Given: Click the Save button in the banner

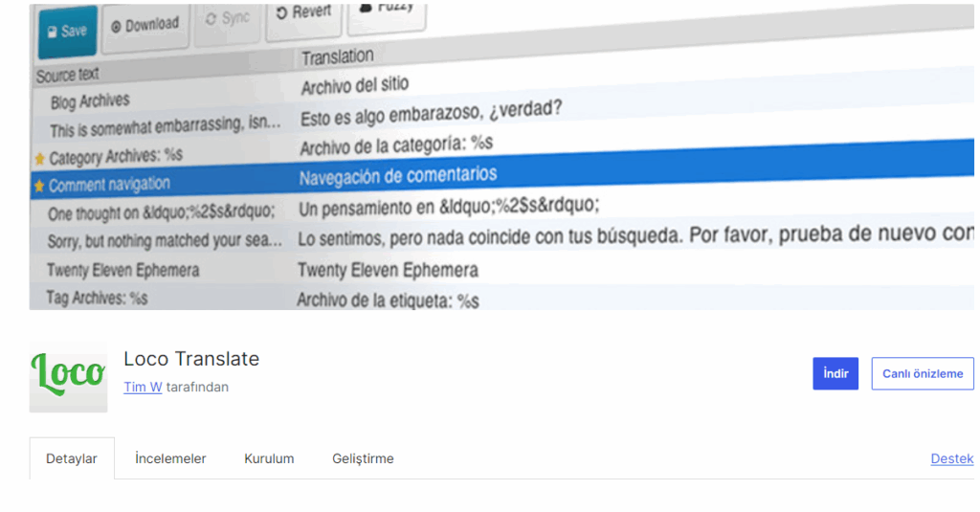Looking at the screenshot, I should point(68,32).
